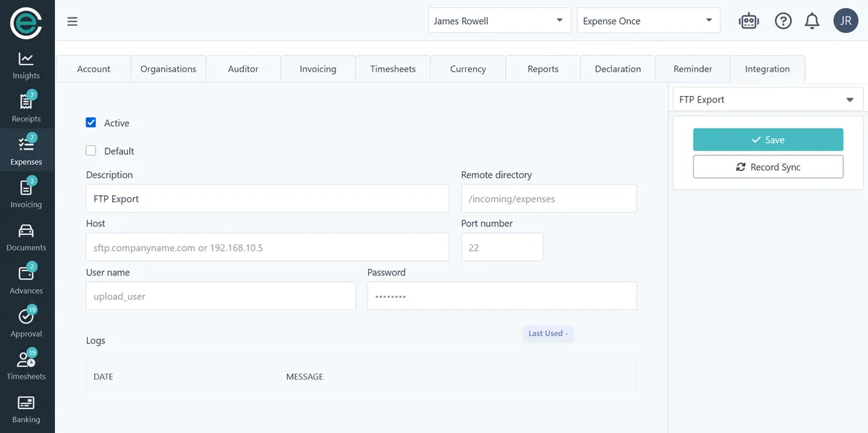Show notifications bell
The height and width of the screenshot is (433, 868).
point(812,21)
